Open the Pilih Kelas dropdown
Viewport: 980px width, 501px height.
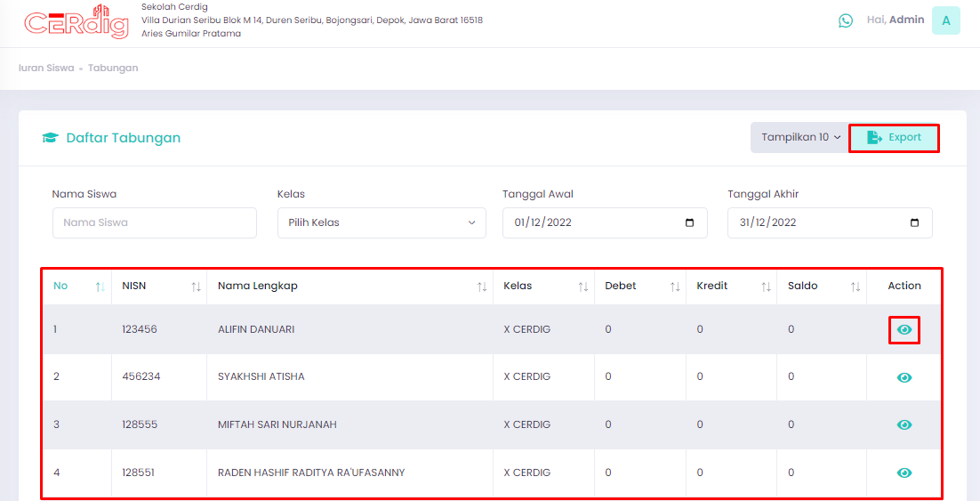click(382, 222)
